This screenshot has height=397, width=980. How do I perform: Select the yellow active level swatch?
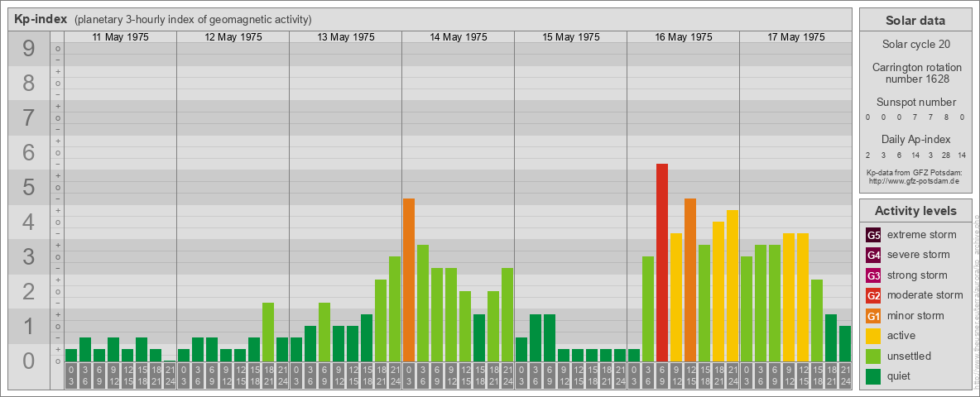873,336
